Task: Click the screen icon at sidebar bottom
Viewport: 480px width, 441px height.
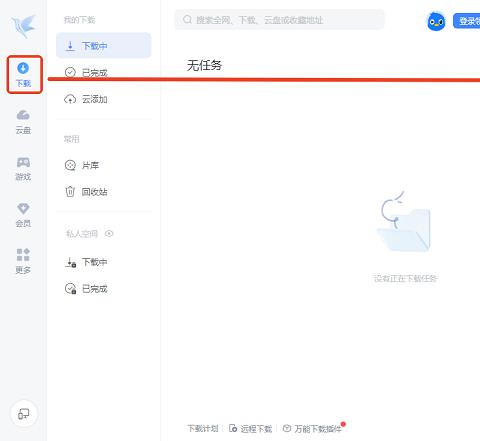Action: (24, 414)
